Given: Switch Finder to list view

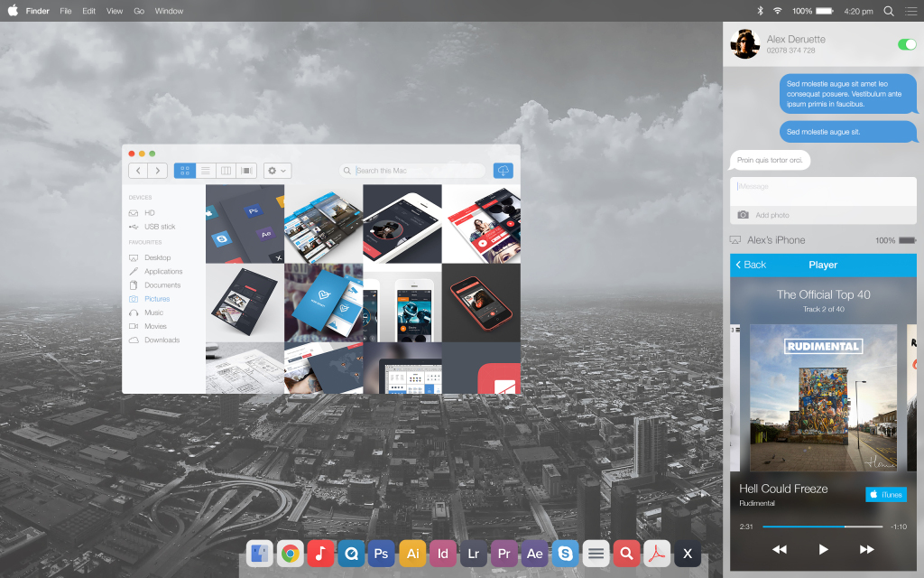Looking at the screenshot, I should coord(206,171).
